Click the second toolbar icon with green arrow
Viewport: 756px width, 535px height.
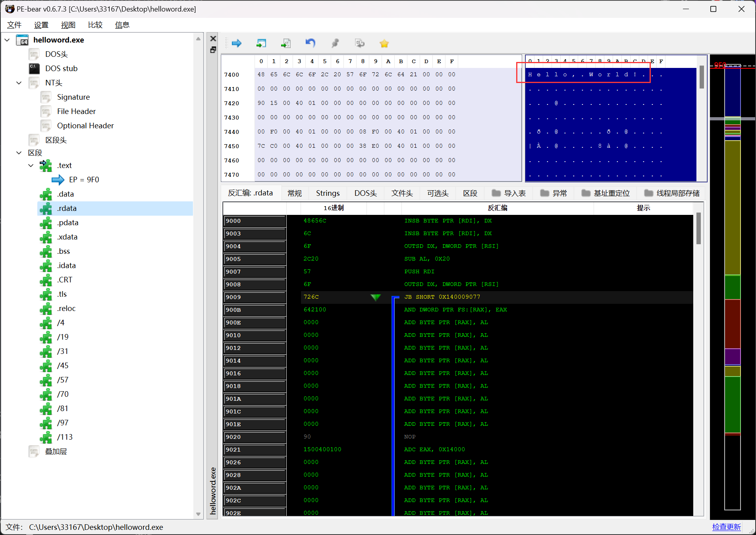[261, 43]
